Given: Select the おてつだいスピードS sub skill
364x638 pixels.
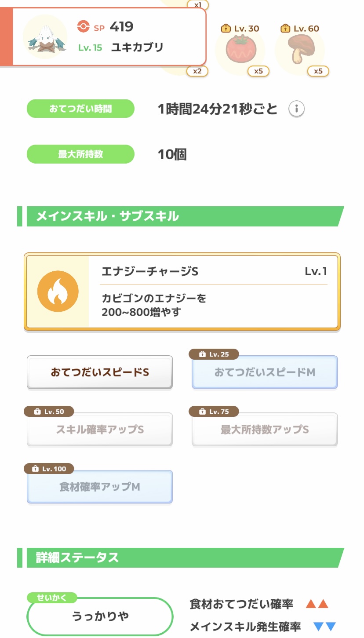Looking at the screenshot, I should [100, 372].
